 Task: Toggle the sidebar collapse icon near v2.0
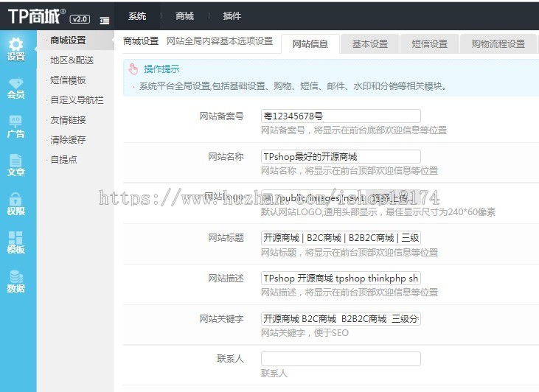[x=105, y=21]
